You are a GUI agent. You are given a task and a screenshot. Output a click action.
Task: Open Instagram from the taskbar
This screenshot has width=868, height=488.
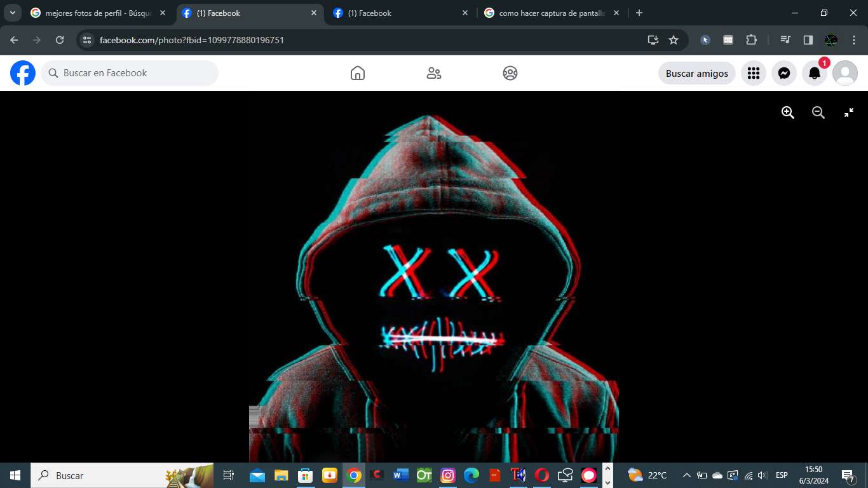coord(448,475)
